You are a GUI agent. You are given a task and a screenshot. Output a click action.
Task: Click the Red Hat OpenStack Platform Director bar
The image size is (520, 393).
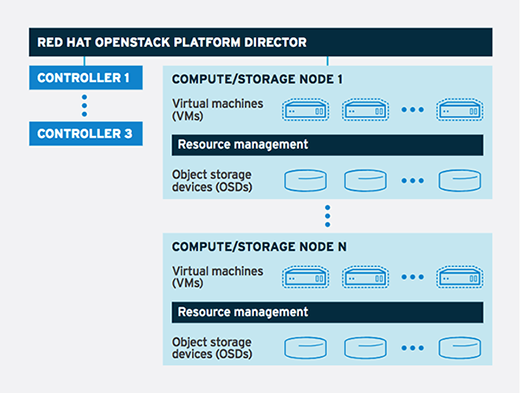point(261,42)
